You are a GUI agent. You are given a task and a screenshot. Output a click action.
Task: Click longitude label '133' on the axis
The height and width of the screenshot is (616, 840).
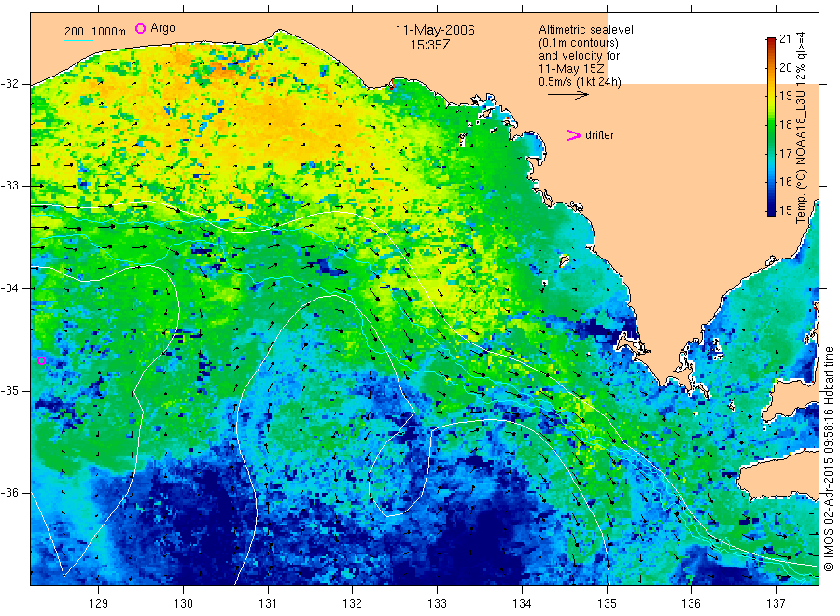click(437, 604)
